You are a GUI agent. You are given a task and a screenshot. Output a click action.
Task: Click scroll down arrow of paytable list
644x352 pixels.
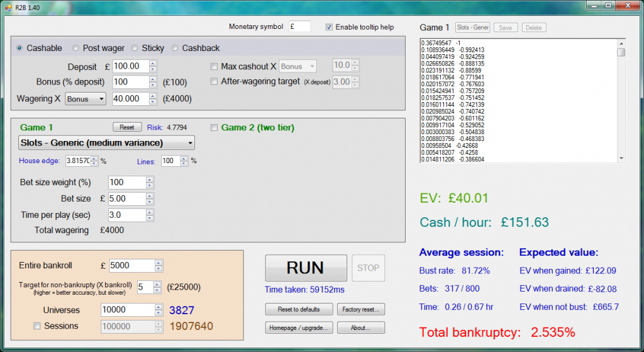tap(621, 158)
